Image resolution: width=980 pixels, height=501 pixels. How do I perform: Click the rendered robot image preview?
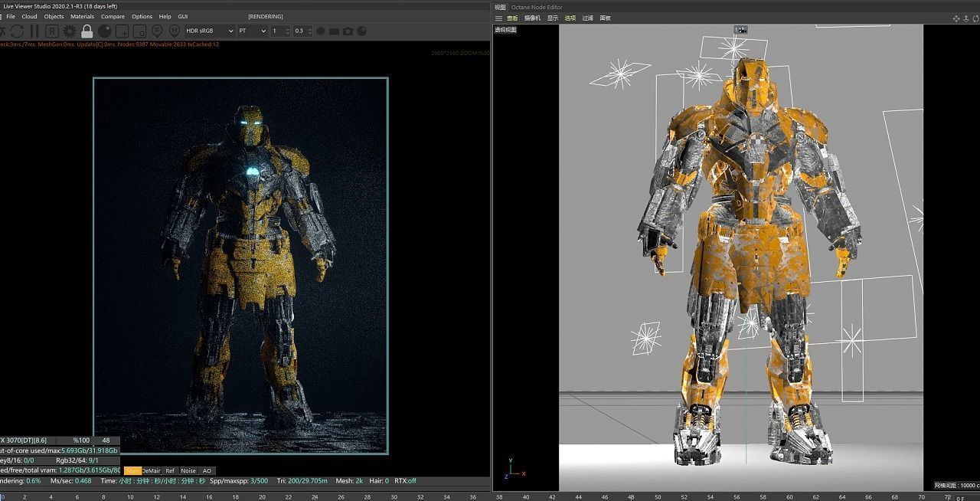click(x=241, y=265)
